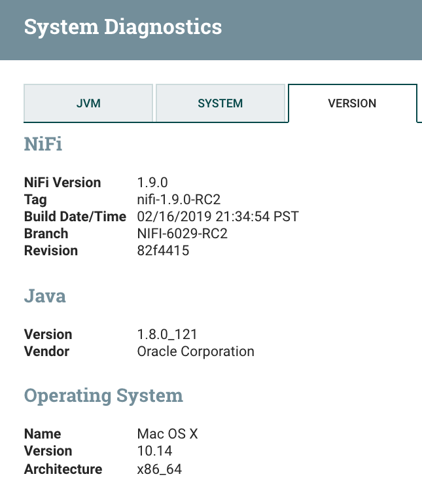The image size is (422, 504).
Task: Select the branch value NIFI-6029-RC2
Action: [183, 234]
